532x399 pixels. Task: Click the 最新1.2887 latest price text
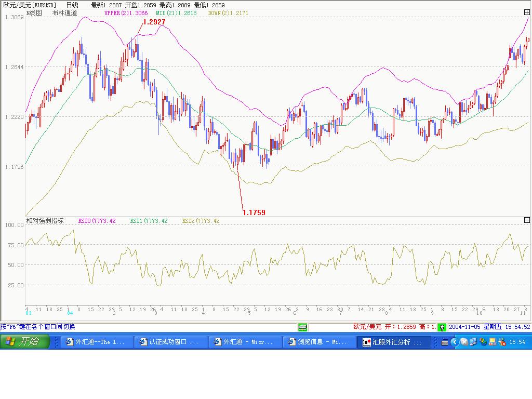[x=106, y=5]
